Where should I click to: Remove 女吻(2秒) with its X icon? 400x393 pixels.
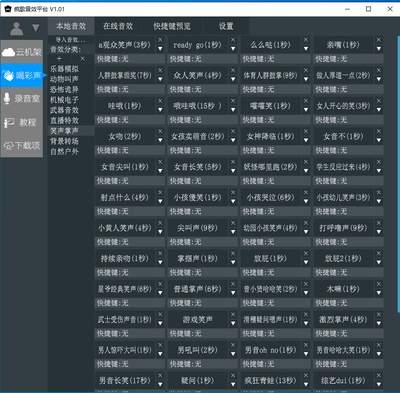click(x=160, y=131)
